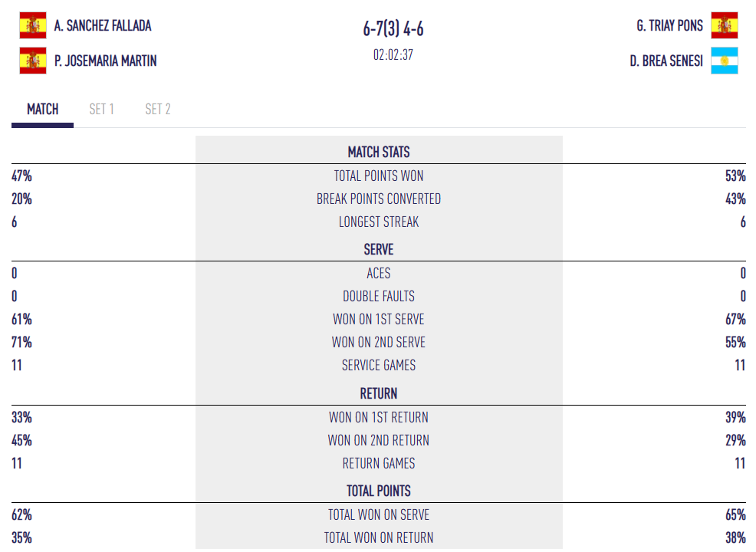Screen dimensions: 756x552
Task: Click Argentina flag beside D. Brea Senesi
Action: point(724,61)
